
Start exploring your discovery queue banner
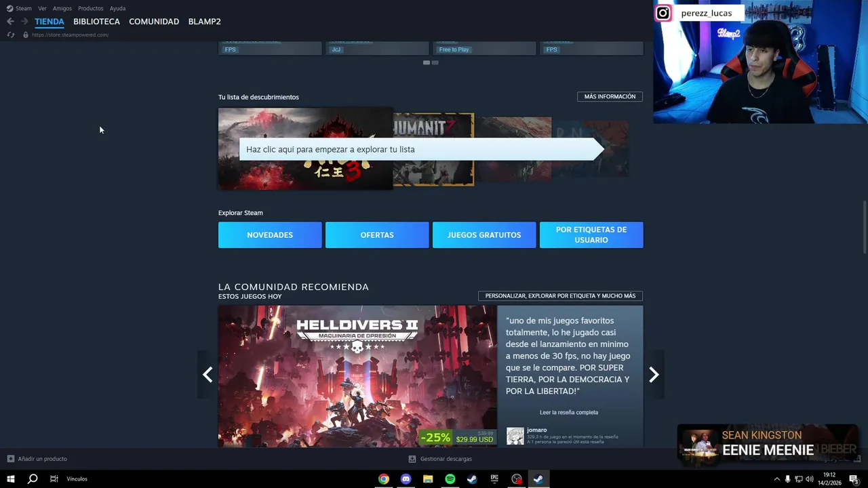click(x=421, y=149)
